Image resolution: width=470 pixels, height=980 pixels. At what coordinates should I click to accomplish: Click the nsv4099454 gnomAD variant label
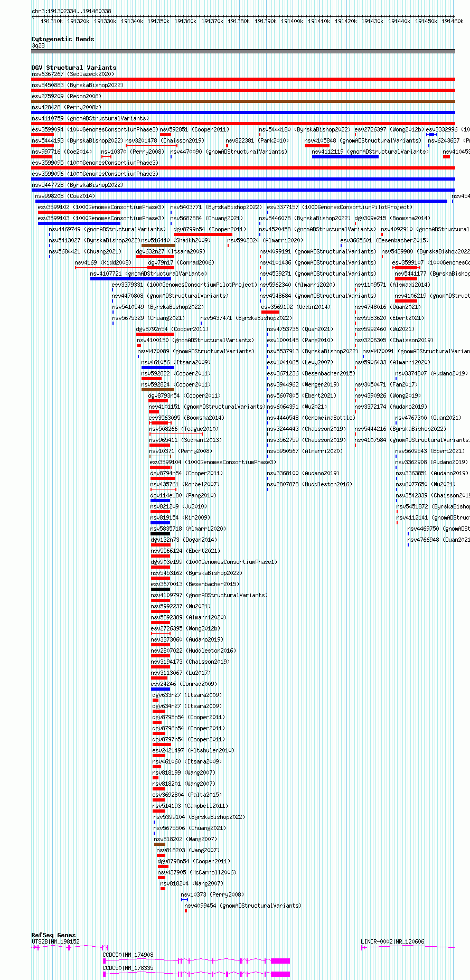(243, 906)
